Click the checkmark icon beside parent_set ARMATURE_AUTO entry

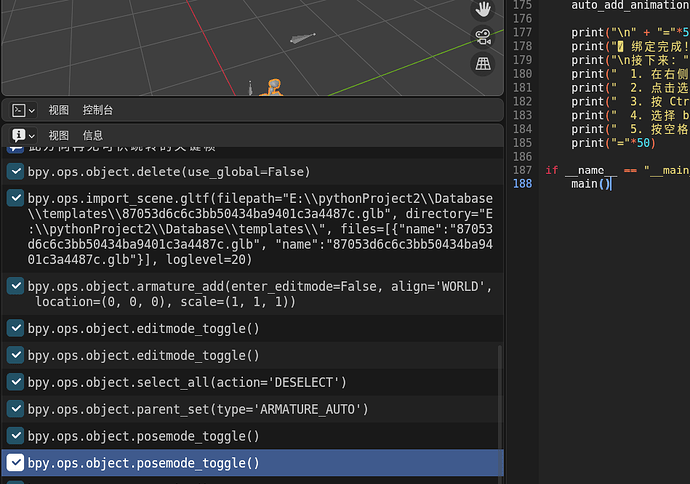point(15,409)
